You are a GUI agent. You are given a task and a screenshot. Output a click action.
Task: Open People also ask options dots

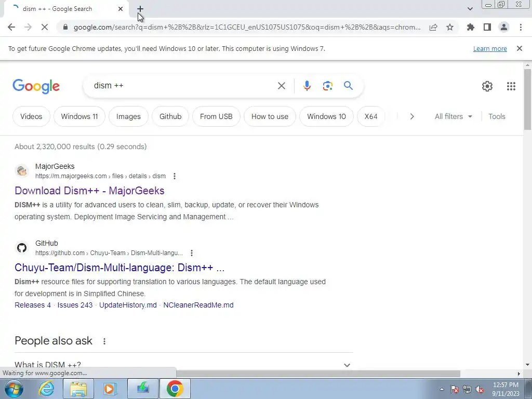pyautogui.click(x=104, y=341)
